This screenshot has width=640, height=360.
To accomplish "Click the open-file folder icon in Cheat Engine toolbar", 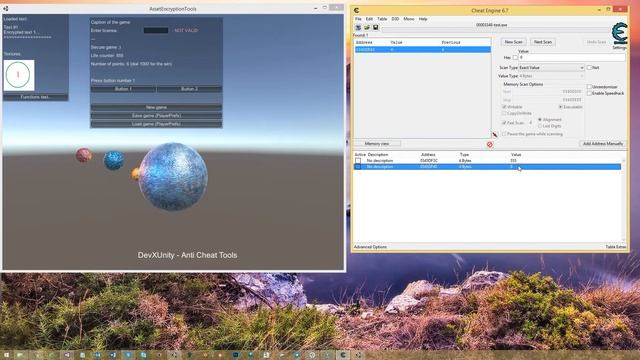I will 367,27.
